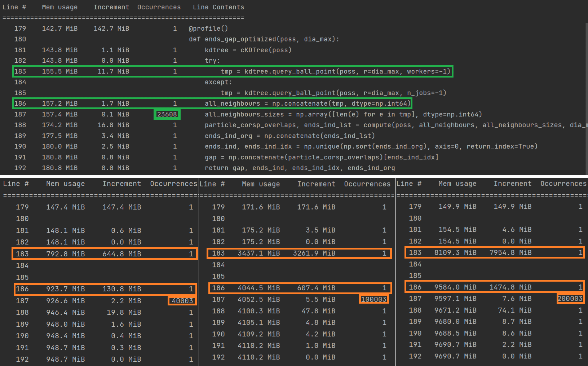
Task: Click the Mem usage column header
Action: pyautogui.click(x=59, y=7)
